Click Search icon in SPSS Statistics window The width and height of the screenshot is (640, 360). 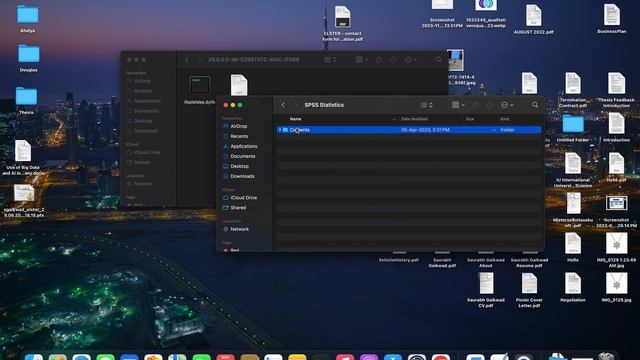pos(535,105)
